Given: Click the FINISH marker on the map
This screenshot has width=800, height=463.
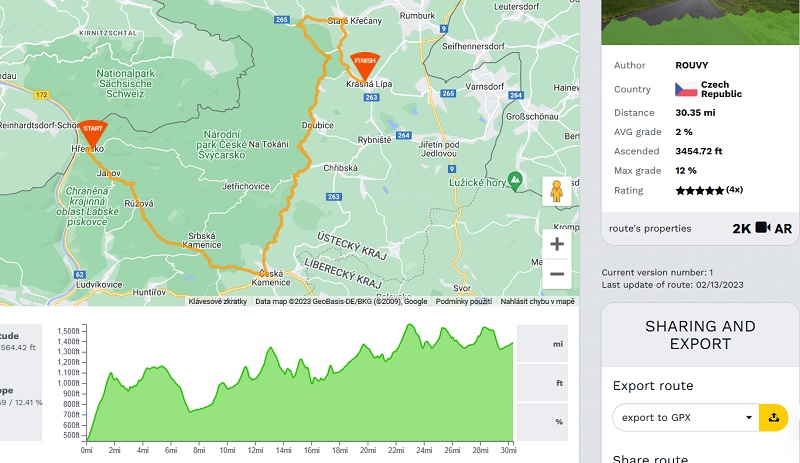Looking at the screenshot, I should [x=363, y=62].
